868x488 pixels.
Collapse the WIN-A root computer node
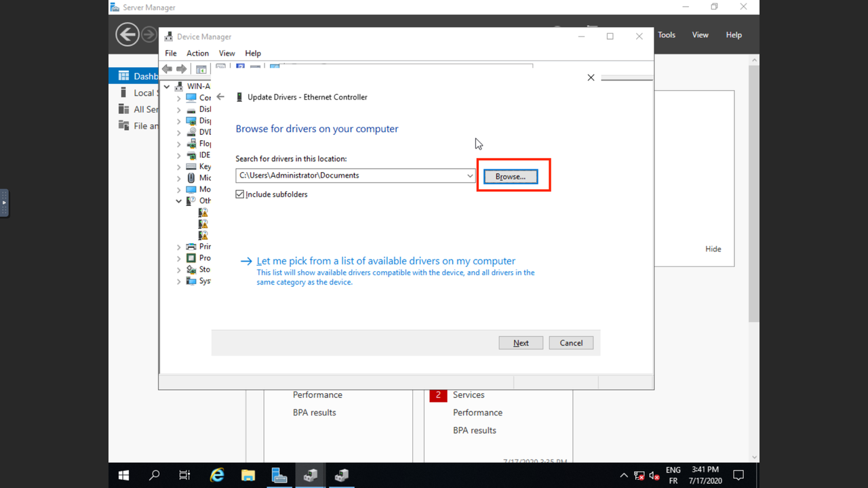167,87
